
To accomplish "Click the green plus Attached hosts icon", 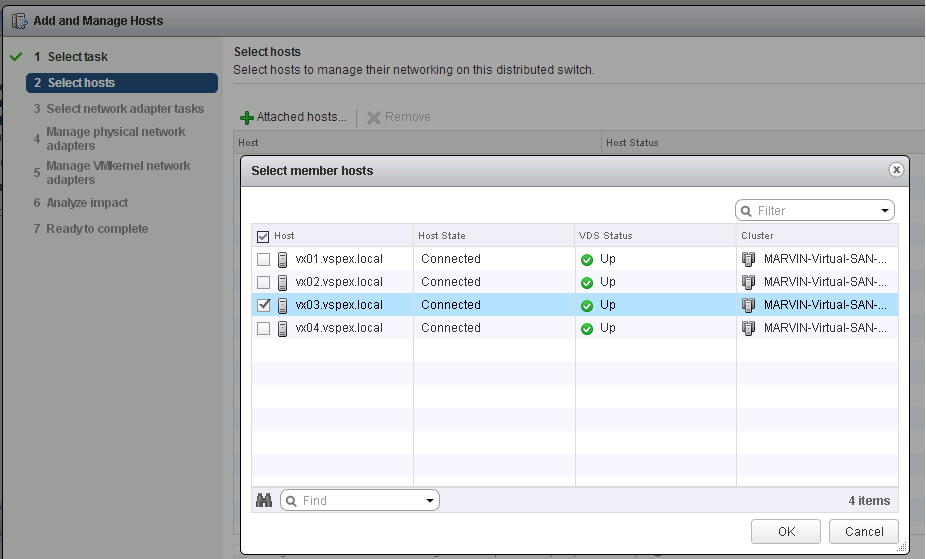I will pyautogui.click(x=247, y=118).
